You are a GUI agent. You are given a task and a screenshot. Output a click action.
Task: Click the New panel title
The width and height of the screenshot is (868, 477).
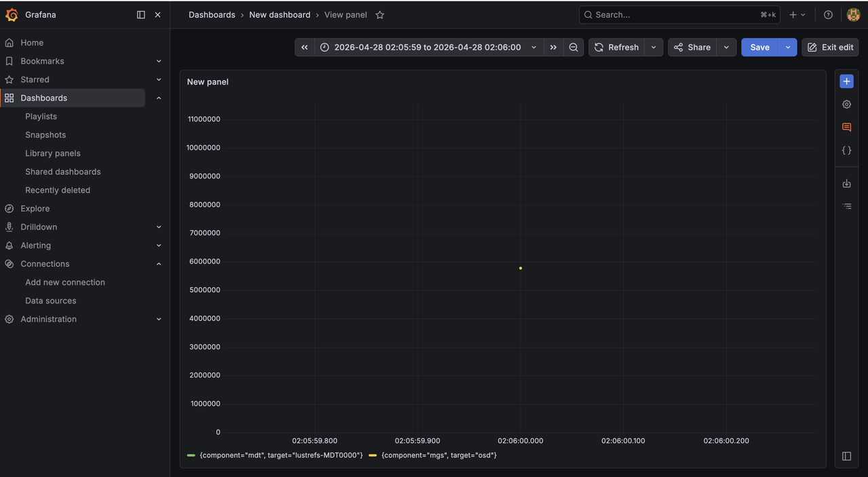click(x=208, y=81)
